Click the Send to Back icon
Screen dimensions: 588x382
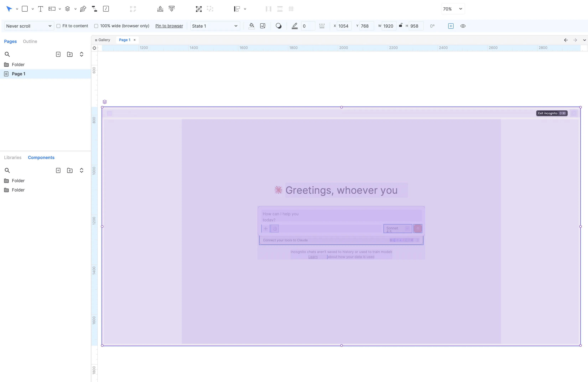click(172, 9)
